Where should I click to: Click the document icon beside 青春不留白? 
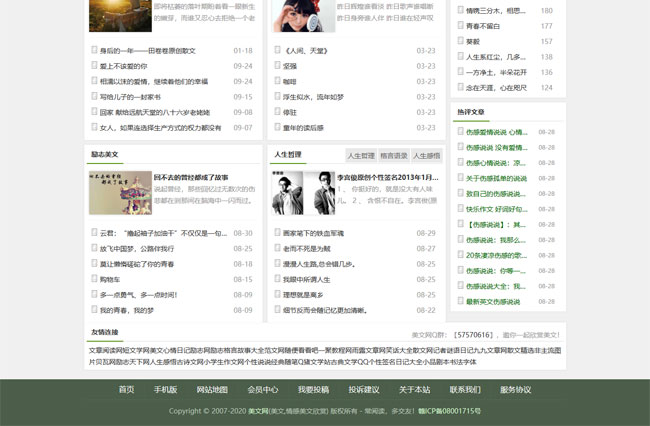460,26
